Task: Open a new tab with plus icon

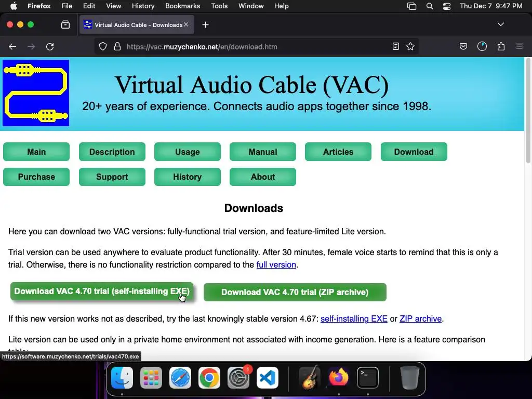Action: (x=205, y=25)
